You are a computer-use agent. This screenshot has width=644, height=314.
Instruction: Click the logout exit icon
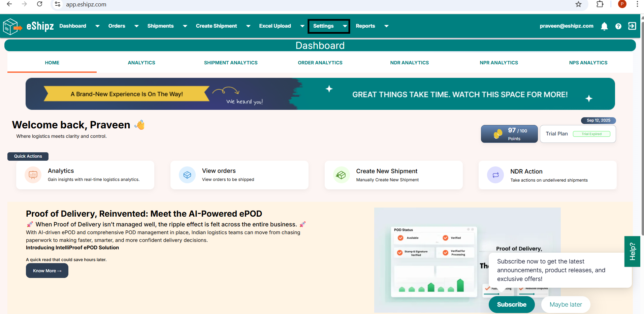click(632, 26)
